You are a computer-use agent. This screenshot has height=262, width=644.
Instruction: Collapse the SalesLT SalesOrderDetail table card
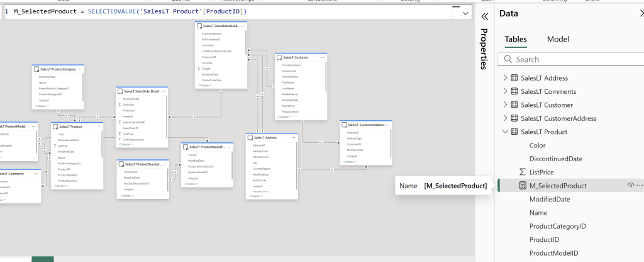[126, 144]
